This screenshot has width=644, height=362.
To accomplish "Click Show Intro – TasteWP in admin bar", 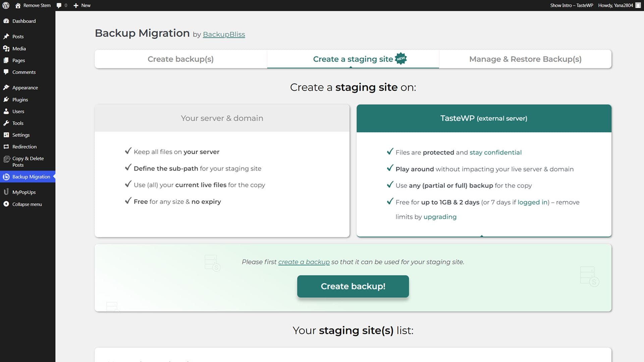I will tap(571, 5).
